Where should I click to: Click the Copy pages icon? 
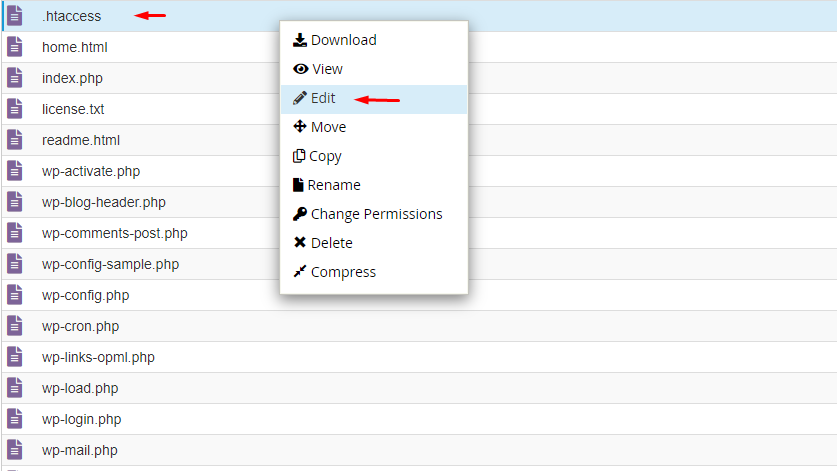click(299, 155)
